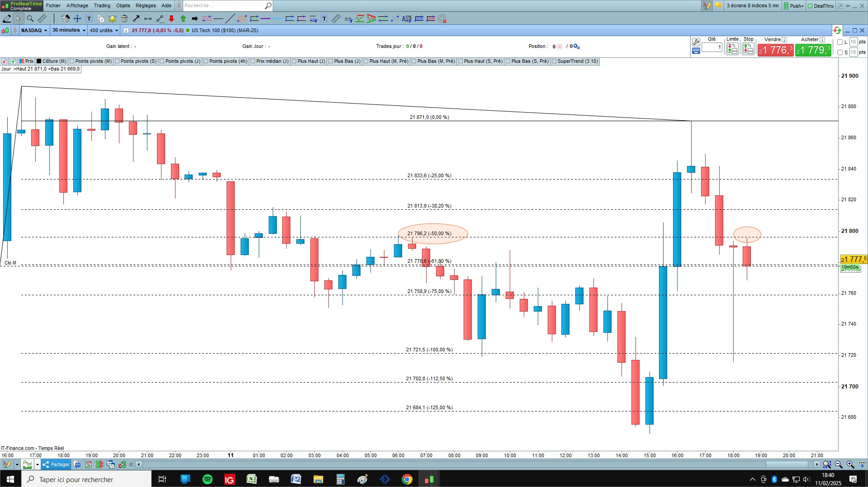Image resolution: width=868 pixels, height=487 pixels.
Task: Click the Partager share button
Action: click(x=56, y=464)
